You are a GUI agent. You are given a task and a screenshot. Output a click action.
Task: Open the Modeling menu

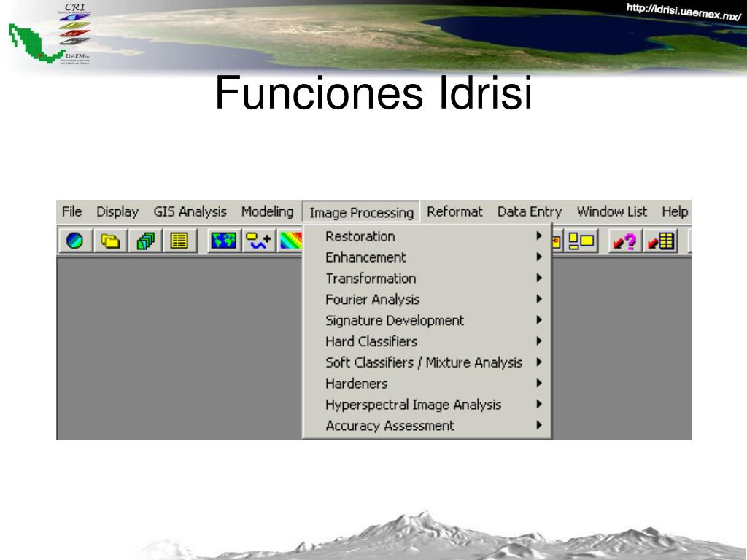point(267,211)
